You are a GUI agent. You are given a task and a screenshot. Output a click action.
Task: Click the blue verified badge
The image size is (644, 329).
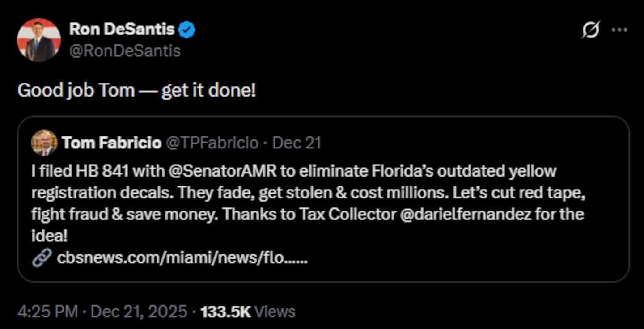pyautogui.click(x=186, y=30)
